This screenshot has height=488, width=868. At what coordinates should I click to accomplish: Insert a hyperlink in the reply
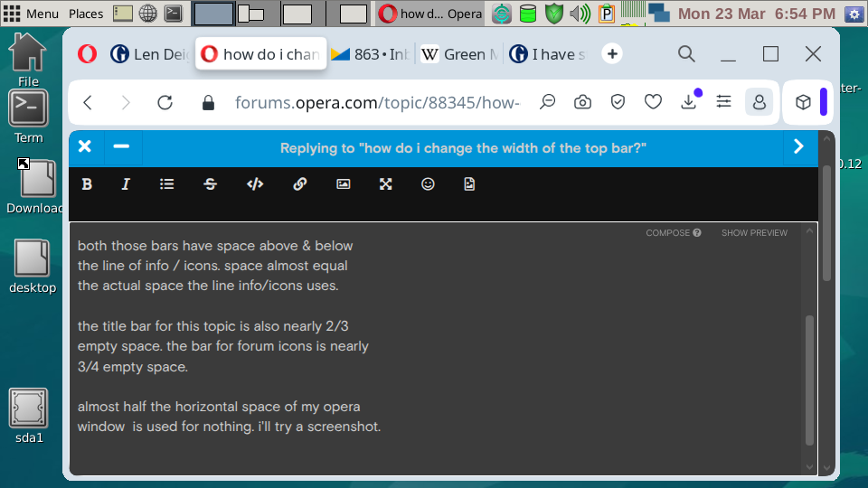[x=299, y=184]
